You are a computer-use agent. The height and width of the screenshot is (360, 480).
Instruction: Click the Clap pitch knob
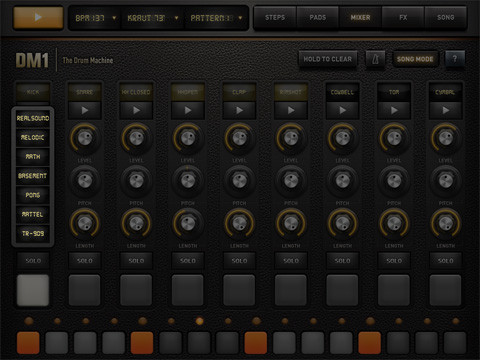239,181
